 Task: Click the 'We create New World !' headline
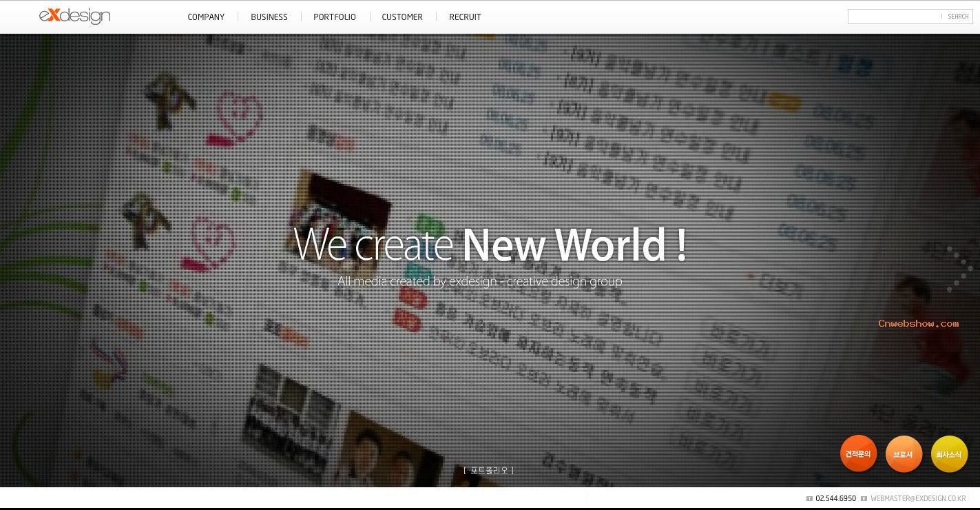(x=490, y=244)
